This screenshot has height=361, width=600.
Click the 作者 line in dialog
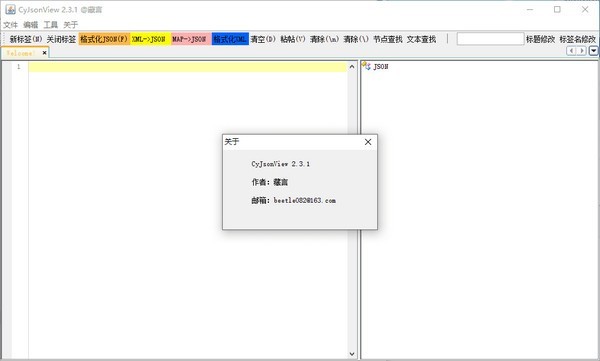269,182
